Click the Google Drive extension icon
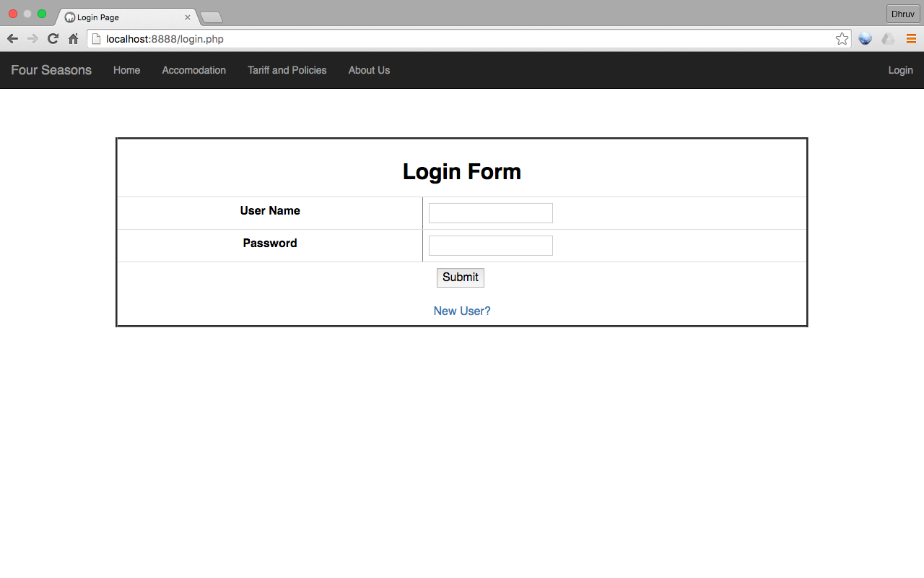 [x=888, y=39]
